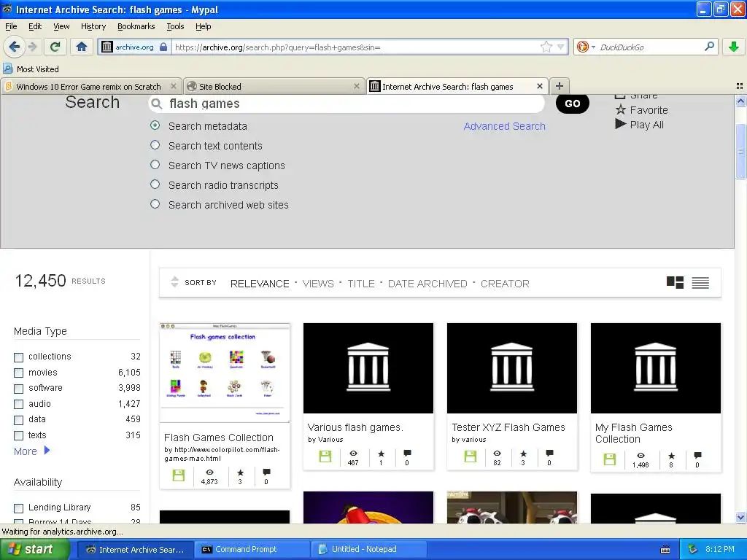Select Search metadata radio button
This screenshot has height=560, width=747.
point(155,125)
